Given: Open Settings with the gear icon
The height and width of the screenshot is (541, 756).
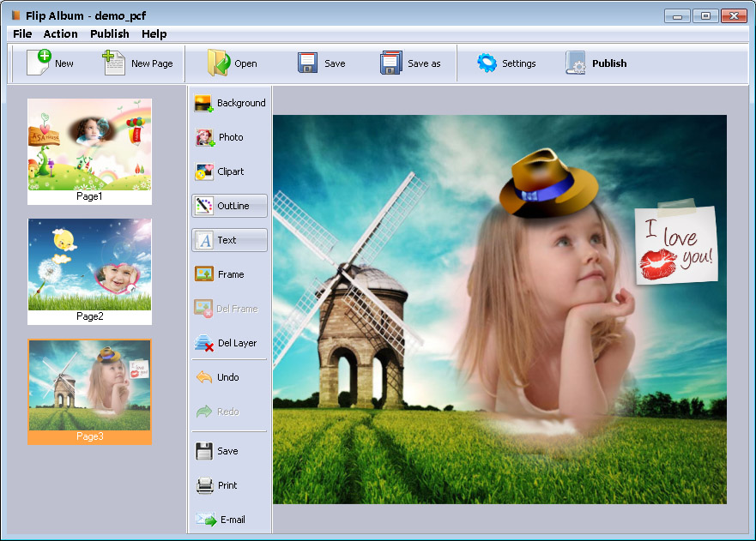Looking at the screenshot, I should 487,63.
